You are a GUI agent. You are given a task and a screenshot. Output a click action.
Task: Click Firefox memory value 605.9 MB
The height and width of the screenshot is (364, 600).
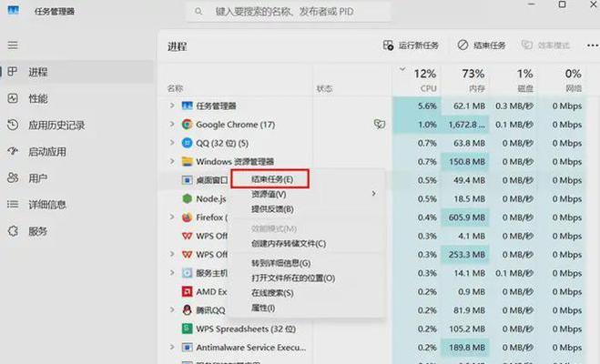(465, 217)
